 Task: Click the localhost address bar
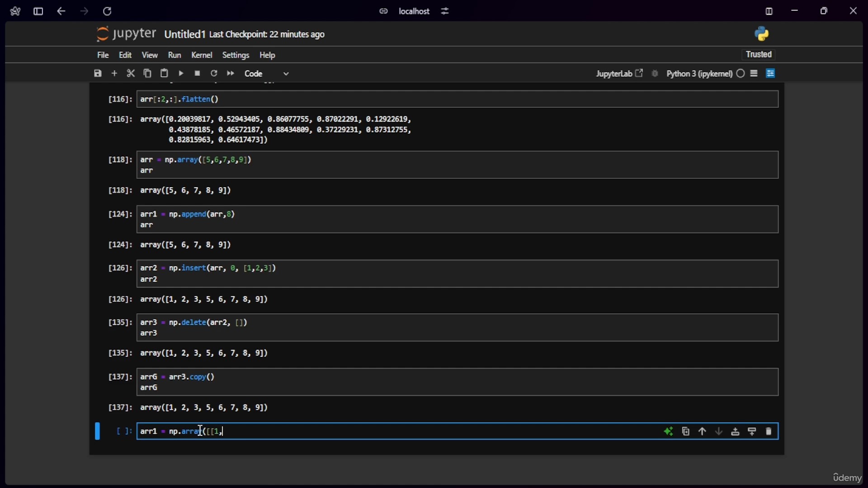click(x=414, y=11)
